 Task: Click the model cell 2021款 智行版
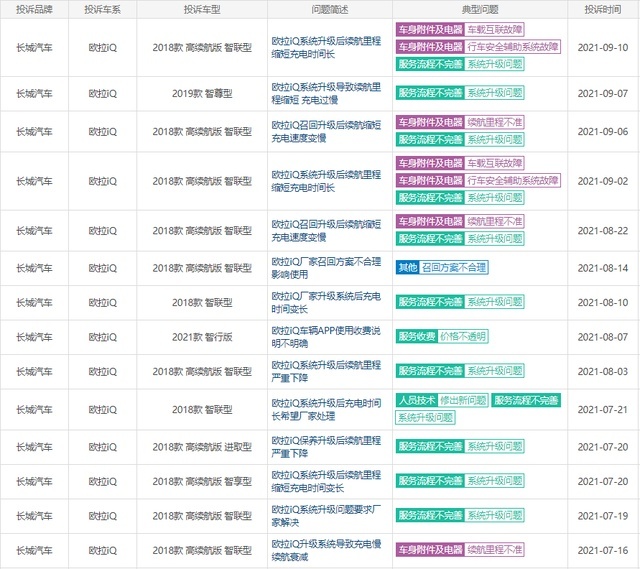click(202, 337)
